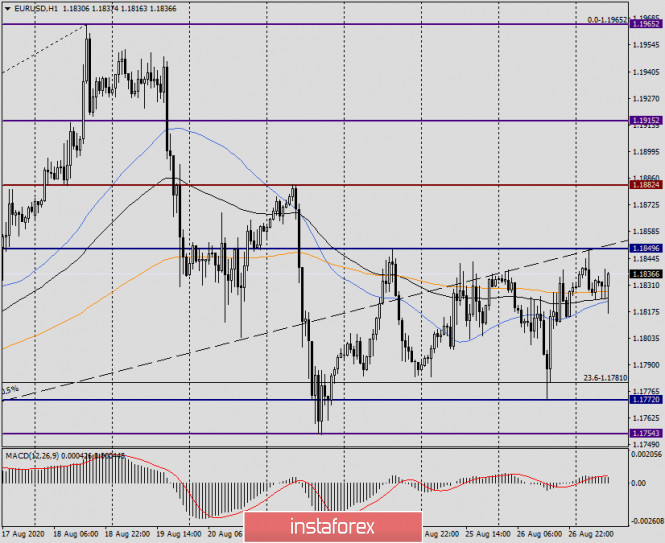This screenshot has width=665, height=543.
Task: Click the 1.18585 price scale value
Action: [x=646, y=232]
